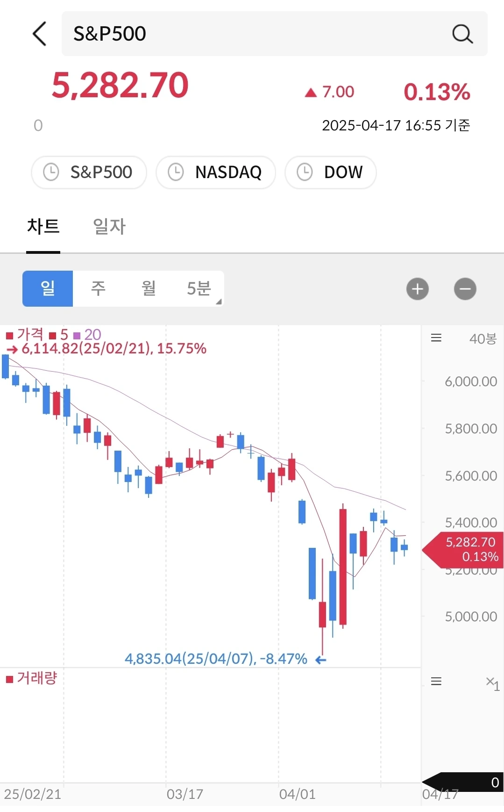This screenshot has height=812, width=504.
Task: Click clock icon on NASDAQ chip
Action: pos(176,172)
